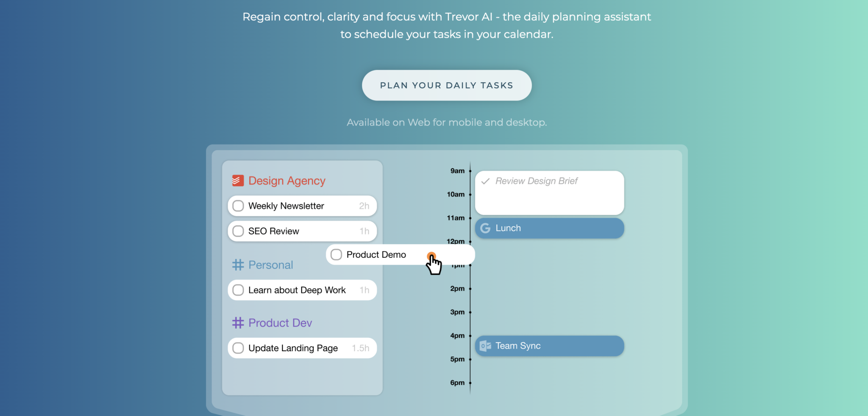The height and width of the screenshot is (416, 868).
Task: Click the Google Calendar icon on Lunch event
Action: pyautogui.click(x=485, y=228)
